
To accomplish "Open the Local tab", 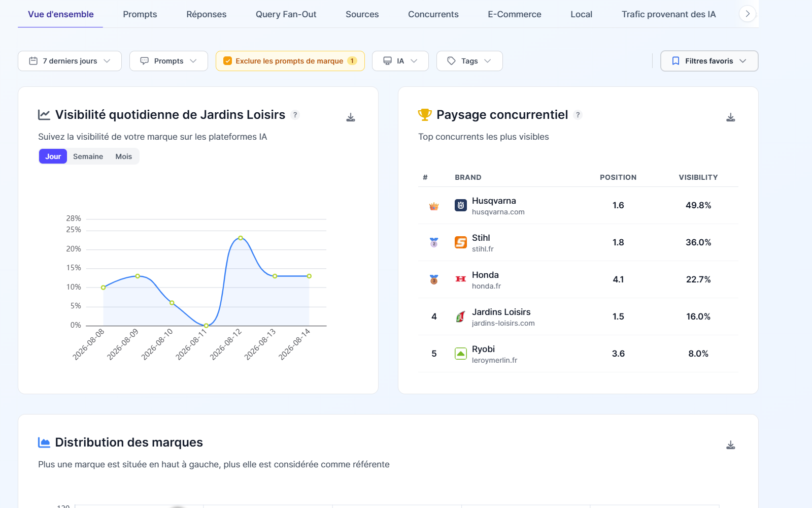I will click(581, 14).
